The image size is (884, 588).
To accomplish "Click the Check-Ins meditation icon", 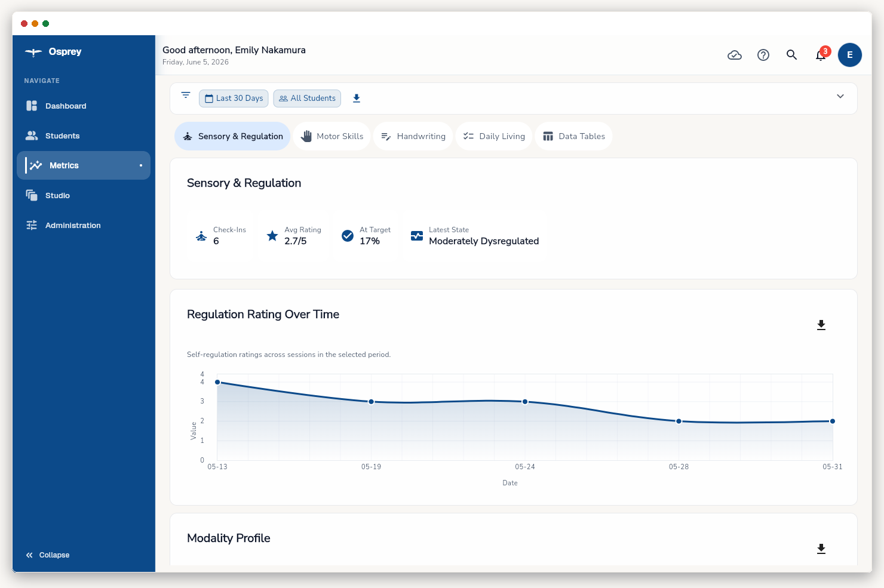I will pyautogui.click(x=201, y=236).
